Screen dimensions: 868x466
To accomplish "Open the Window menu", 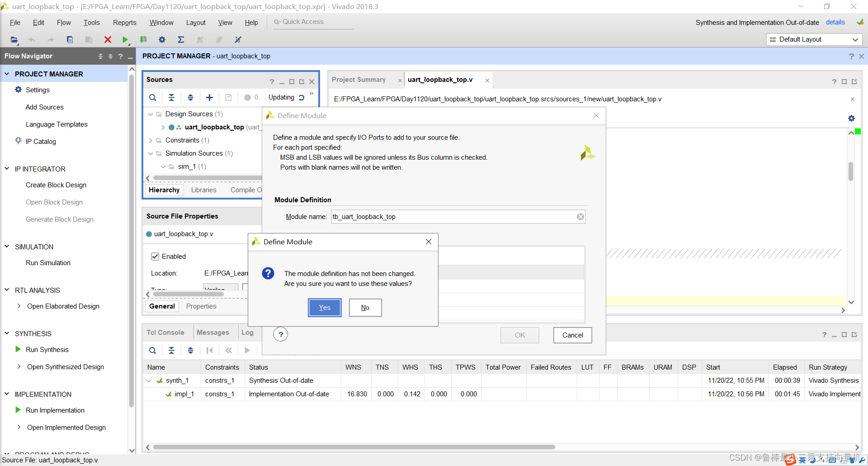I will (x=161, y=23).
